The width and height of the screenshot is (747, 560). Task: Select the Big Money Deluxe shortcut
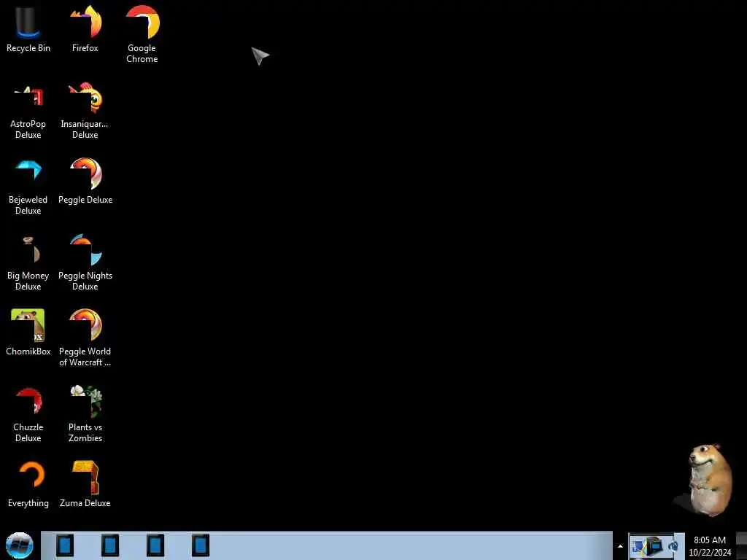pyautogui.click(x=28, y=262)
